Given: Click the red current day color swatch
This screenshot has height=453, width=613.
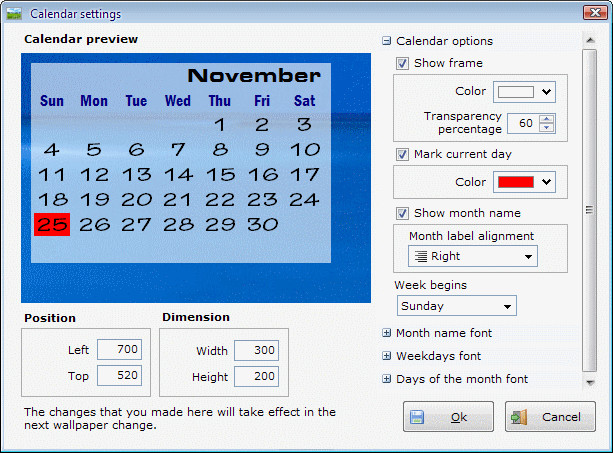Looking at the screenshot, I should point(516,182).
